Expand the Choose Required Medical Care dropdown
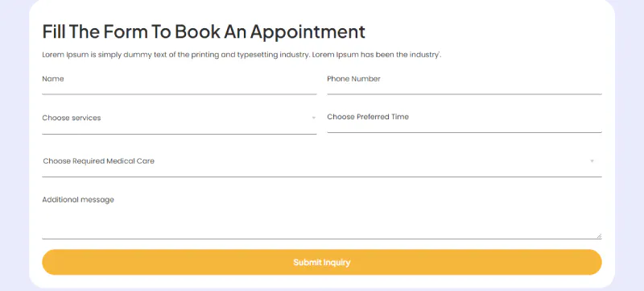 321,161
